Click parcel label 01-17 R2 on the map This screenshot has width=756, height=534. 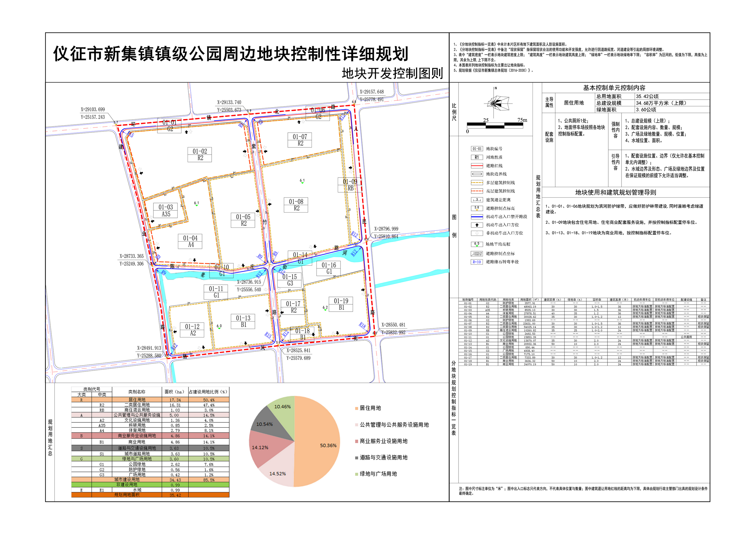click(293, 307)
